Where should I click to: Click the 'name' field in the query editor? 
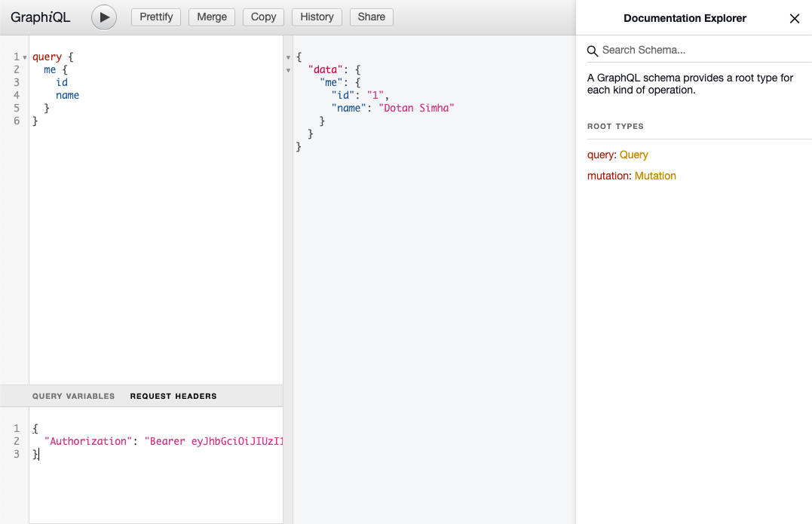coord(67,95)
